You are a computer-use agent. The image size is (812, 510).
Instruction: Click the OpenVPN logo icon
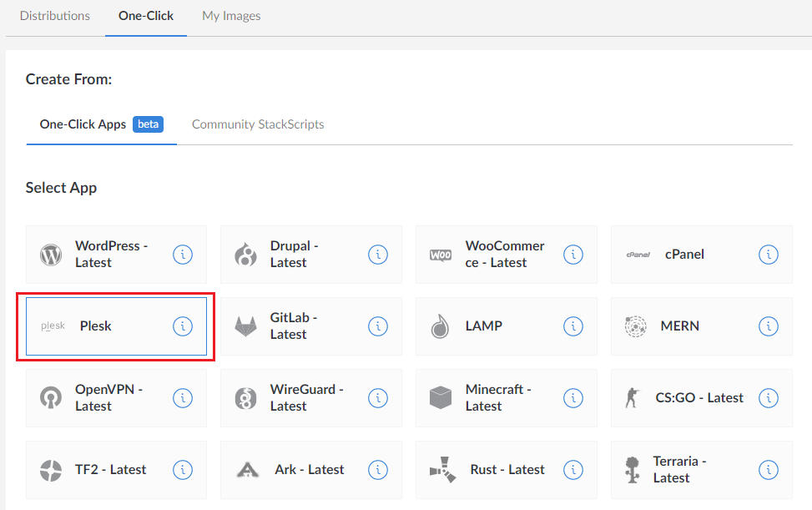51,398
